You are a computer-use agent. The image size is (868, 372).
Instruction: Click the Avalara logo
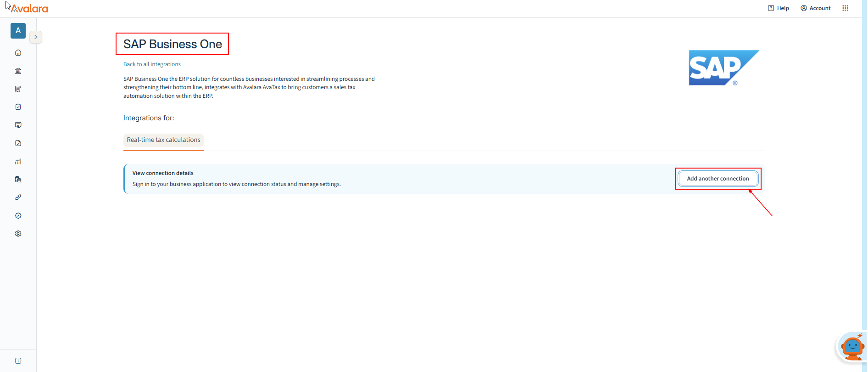(x=29, y=8)
